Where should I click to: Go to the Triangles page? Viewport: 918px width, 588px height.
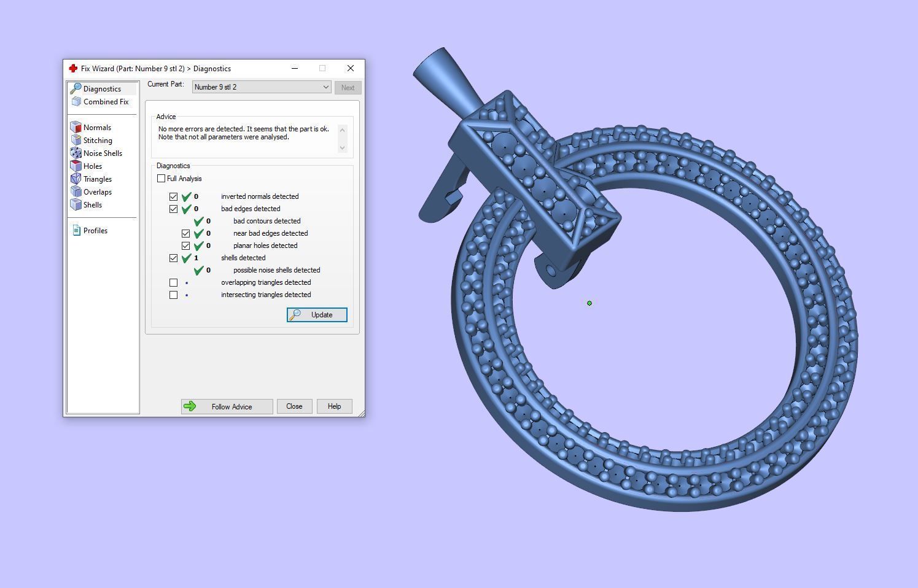pos(98,179)
